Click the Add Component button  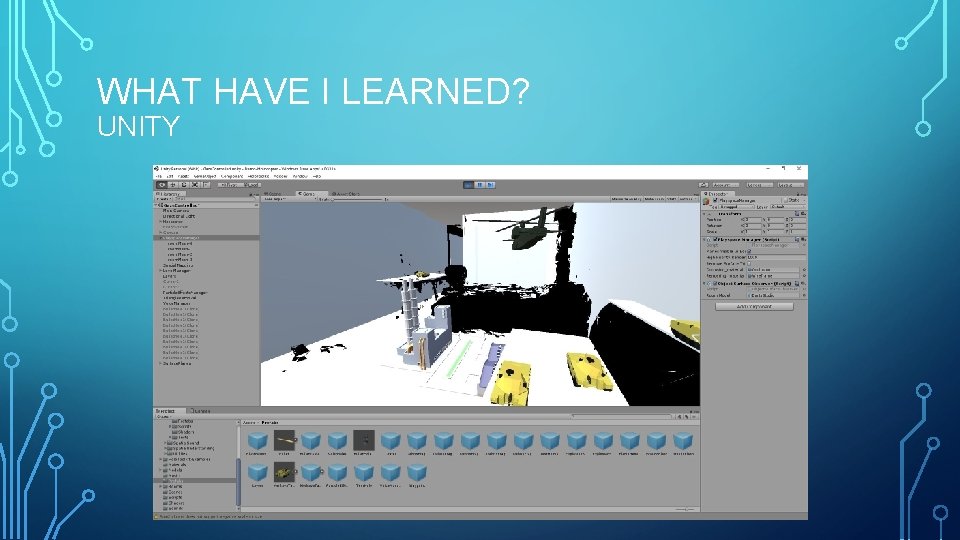[754, 306]
